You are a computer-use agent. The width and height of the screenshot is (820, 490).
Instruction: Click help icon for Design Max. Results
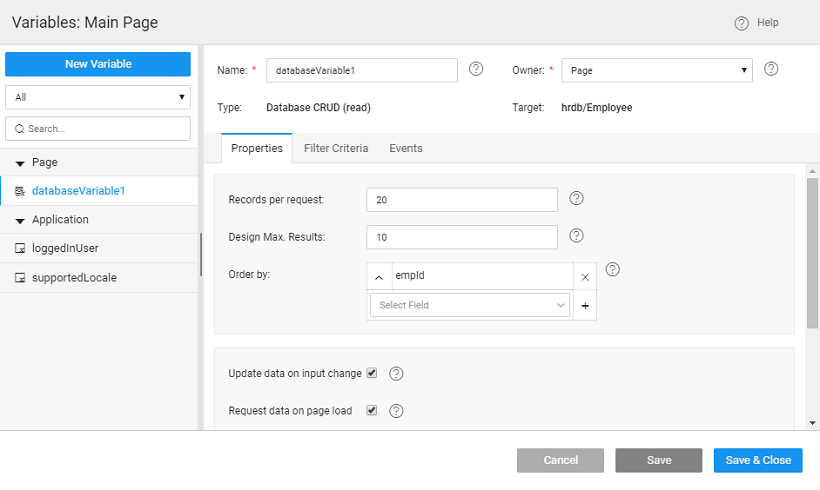coord(576,236)
